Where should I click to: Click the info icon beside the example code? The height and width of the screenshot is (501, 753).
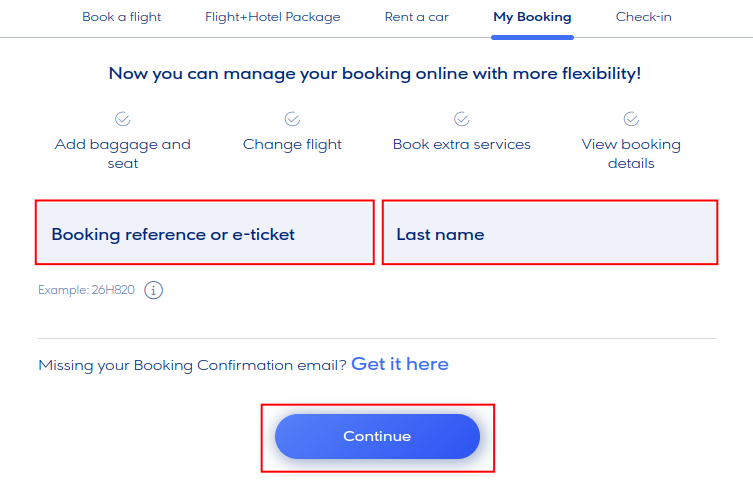[x=153, y=291]
